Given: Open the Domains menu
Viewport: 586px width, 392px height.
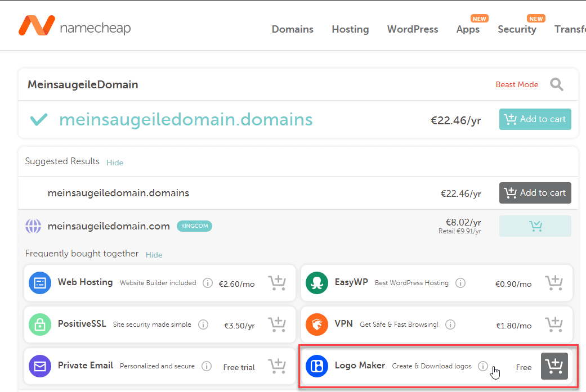Looking at the screenshot, I should point(292,29).
